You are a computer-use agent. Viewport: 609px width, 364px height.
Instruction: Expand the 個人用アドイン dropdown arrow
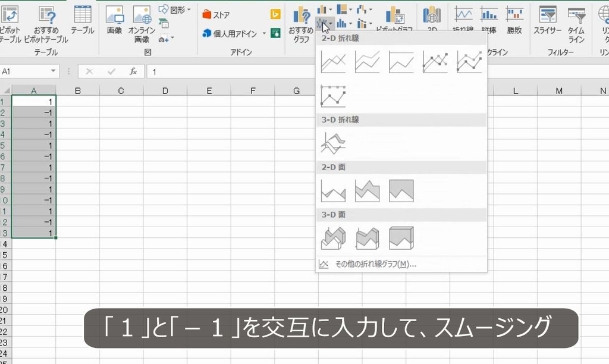click(x=264, y=33)
